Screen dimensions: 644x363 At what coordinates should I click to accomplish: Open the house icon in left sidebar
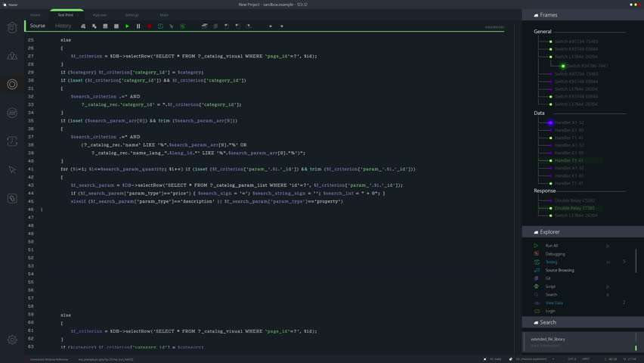click(12, 27)
